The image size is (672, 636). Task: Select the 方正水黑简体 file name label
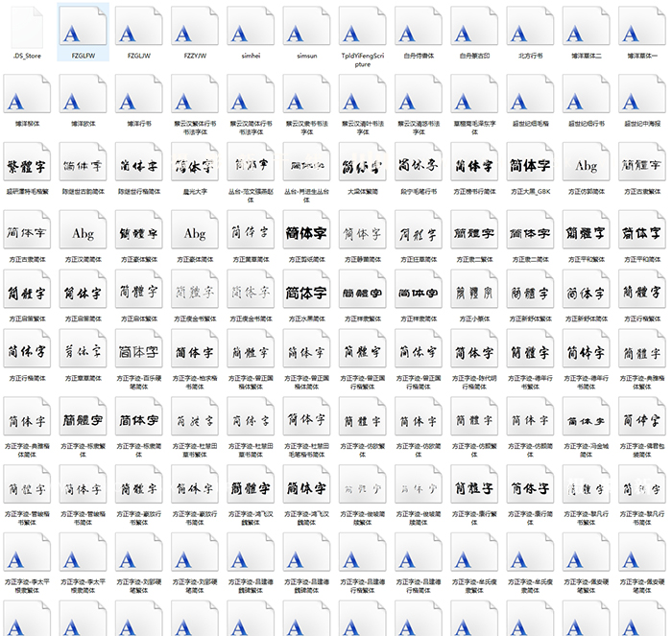click(x=306, y=318)
